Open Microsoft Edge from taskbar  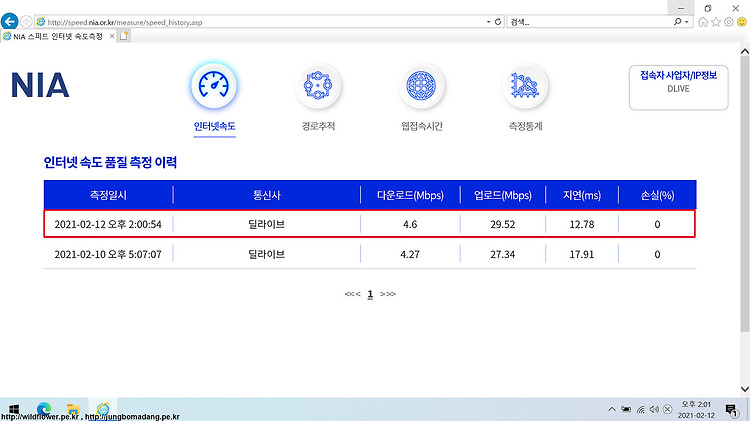point(44,409)
